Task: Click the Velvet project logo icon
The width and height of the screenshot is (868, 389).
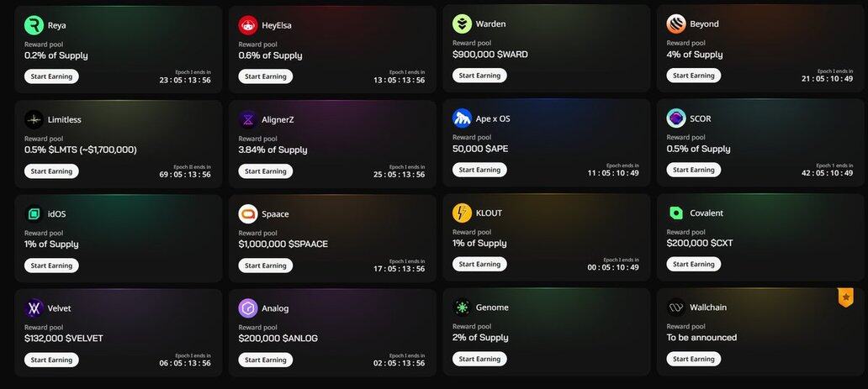Action: (x=34, y=308)
